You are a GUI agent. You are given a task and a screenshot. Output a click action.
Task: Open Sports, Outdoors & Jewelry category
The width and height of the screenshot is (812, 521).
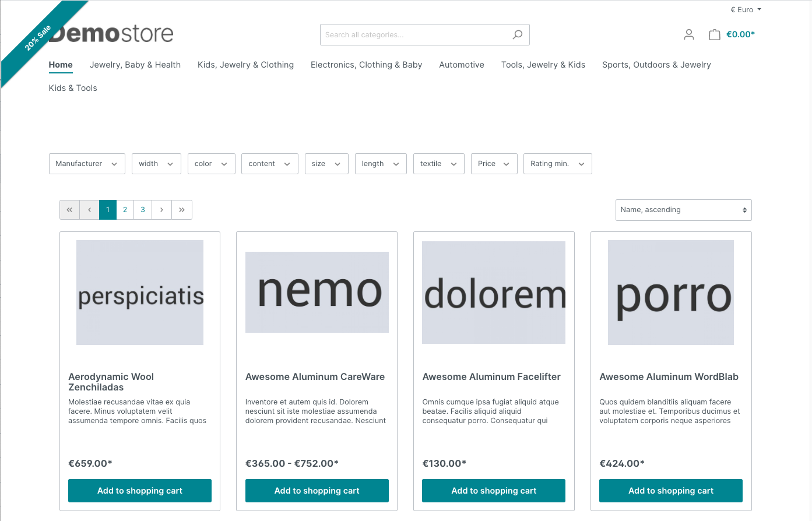pos(656,65)
